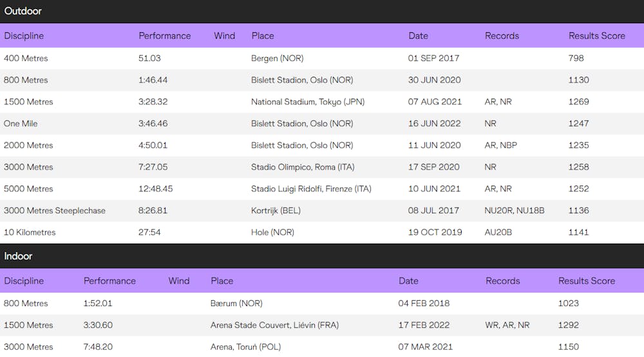Collapse the Indoor section header
The width and height of the screenshot is (644, 357).
19,256
